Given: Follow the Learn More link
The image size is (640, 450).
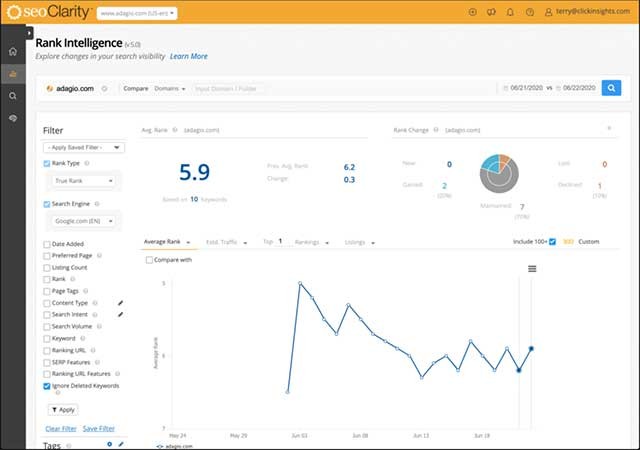Looking at the screenshot, I should click(x=189, y=56).
